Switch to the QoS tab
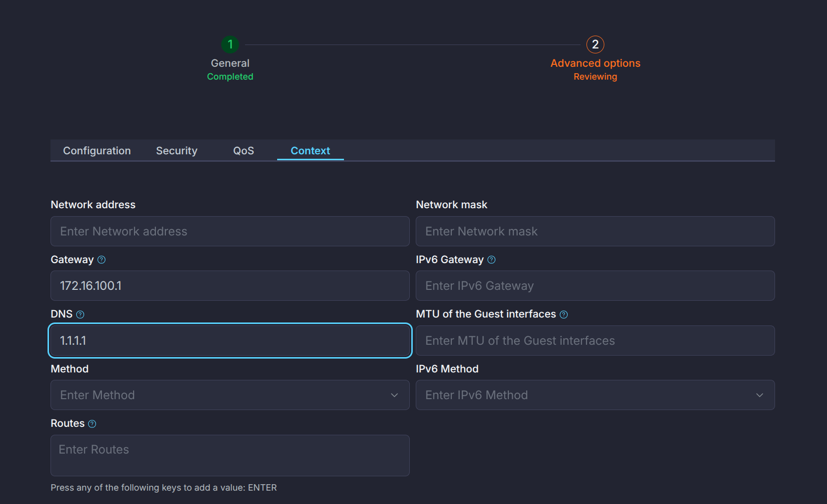This screenshot has width=827, height=504. pyautogui.click(x=243, y=151)
